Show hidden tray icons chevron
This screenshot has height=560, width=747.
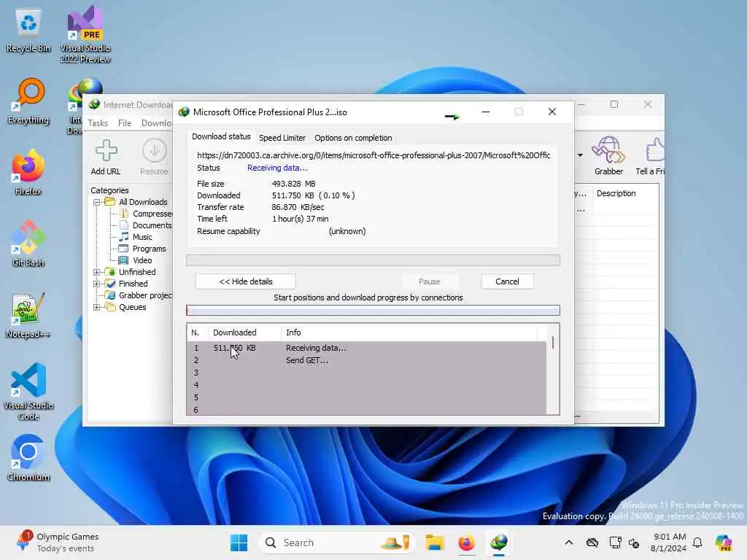pos(569,542)
